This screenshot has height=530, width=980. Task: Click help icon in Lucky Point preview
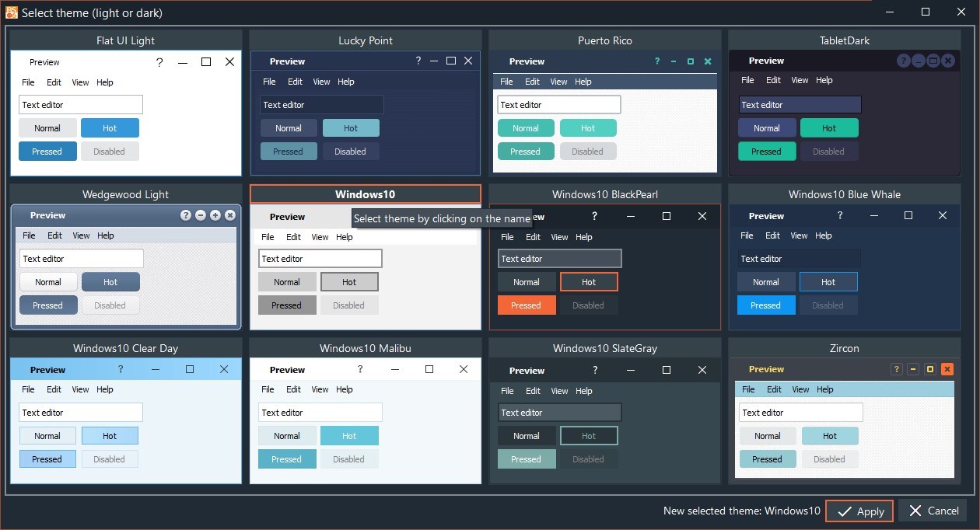pos(418,61)
